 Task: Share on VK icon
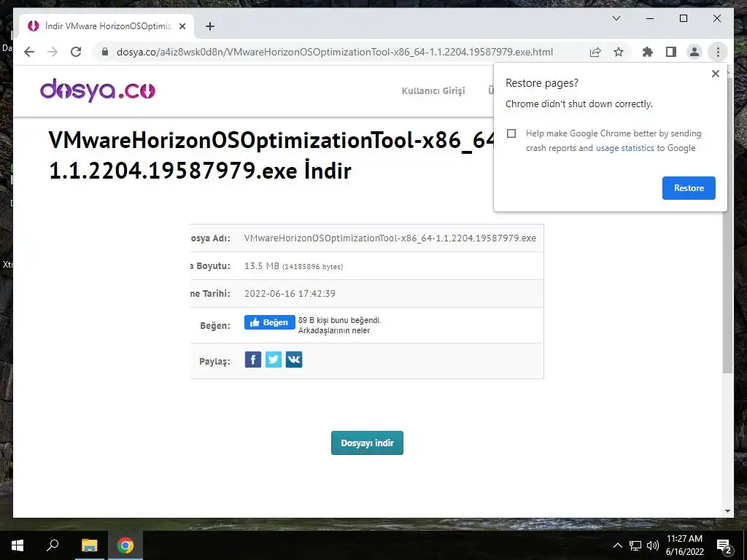[x=294, y=359]
